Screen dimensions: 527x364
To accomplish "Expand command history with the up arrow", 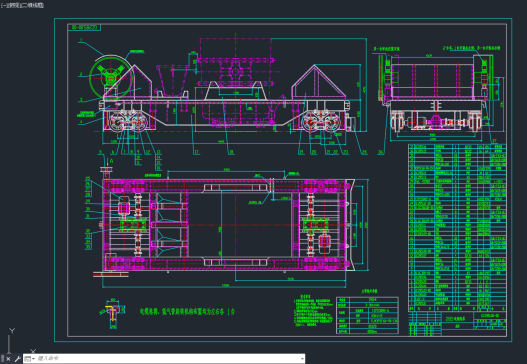I will point(302,359).
